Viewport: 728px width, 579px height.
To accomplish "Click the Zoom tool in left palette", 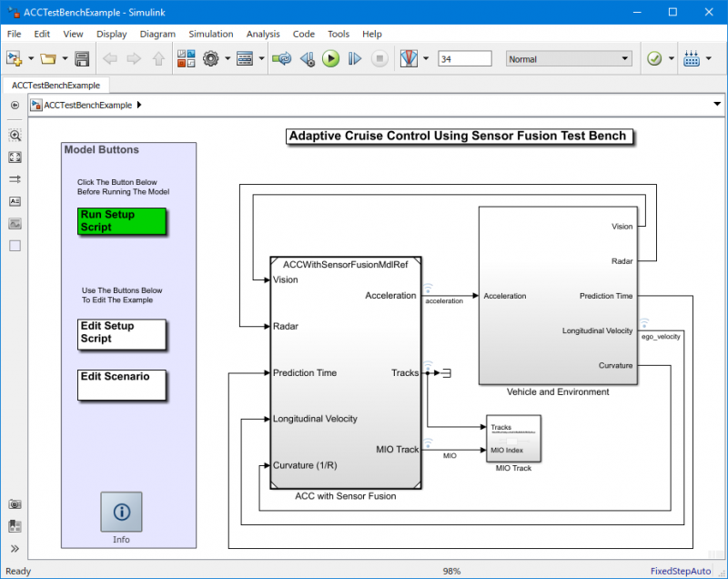I will (x=15, y=135).
